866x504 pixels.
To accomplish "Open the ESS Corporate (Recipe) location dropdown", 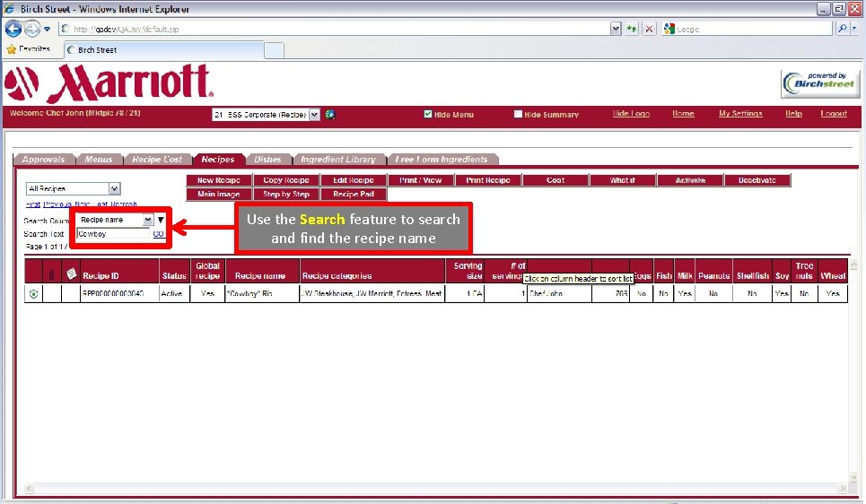I will pyautogui.click(x=266, y=114).
